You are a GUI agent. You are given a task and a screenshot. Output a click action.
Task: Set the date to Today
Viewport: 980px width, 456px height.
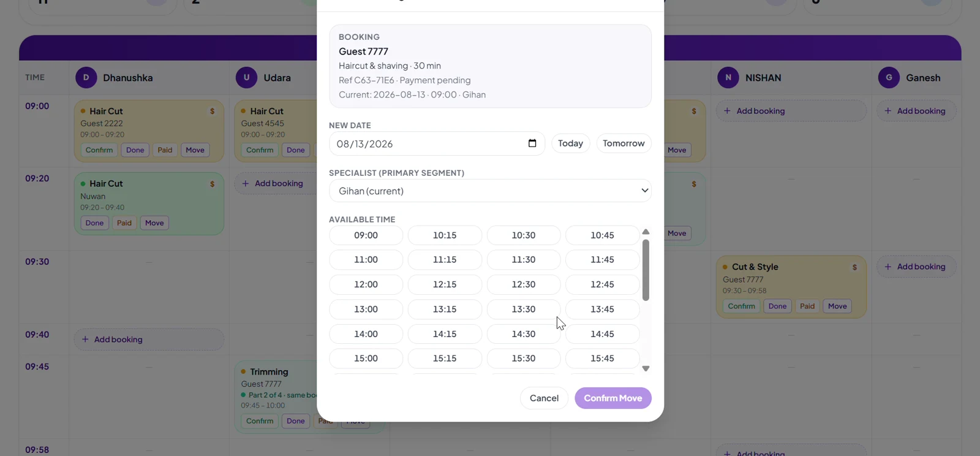coord(570,143)
